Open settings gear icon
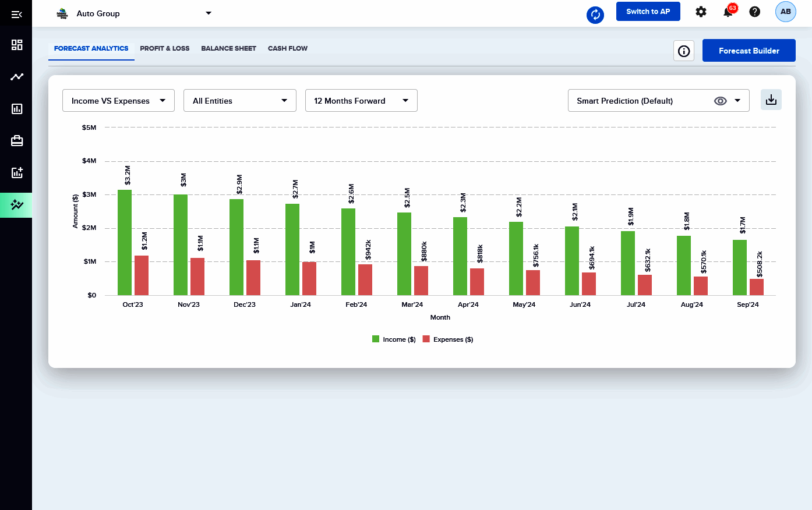 point(701,12)
